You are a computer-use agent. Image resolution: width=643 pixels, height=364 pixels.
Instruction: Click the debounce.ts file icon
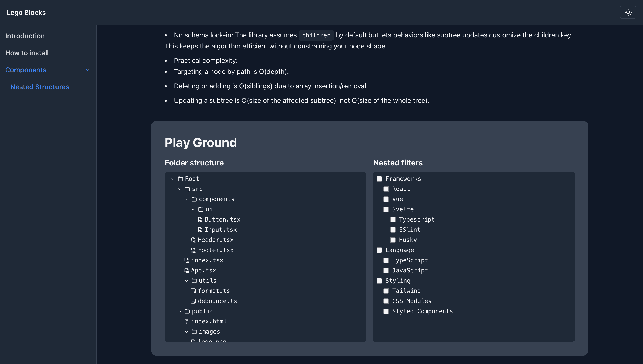point(193,301)
